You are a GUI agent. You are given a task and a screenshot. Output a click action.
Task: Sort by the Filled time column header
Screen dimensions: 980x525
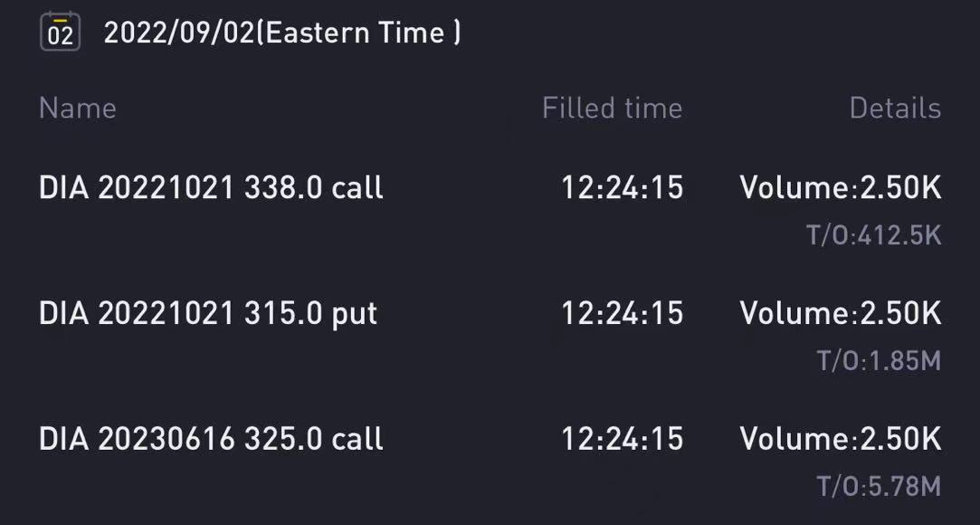pos(612,109)
